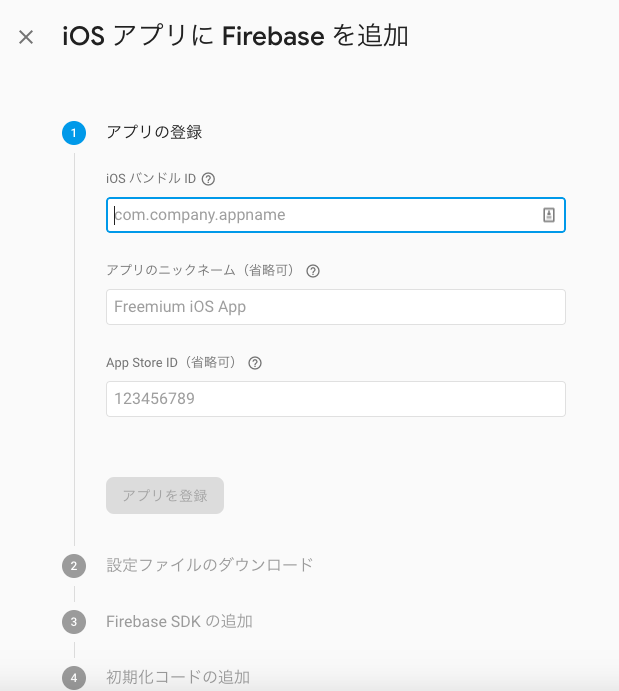619x691 pixels.
Task: Open help icon beside App Store ID
Action: click(255, 363)
